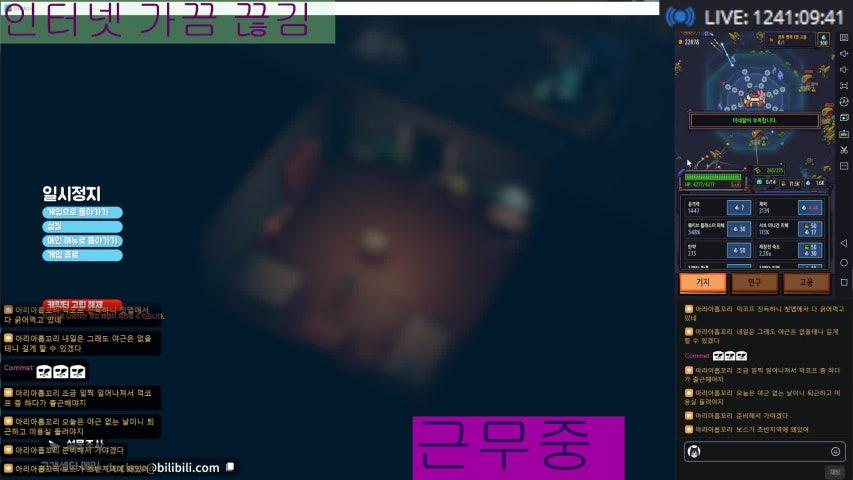Click the APK install icon in emulator sidebar
The width and height of the screenshot is (853, 480).
coord(844,134)
